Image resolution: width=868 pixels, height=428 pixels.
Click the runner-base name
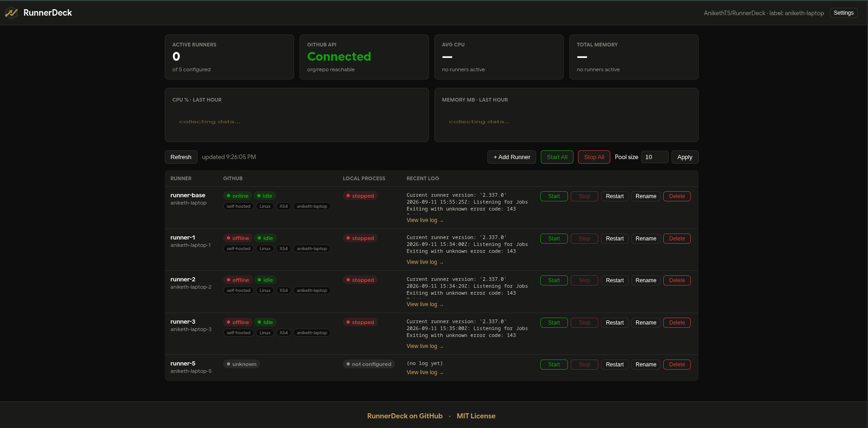188,195
